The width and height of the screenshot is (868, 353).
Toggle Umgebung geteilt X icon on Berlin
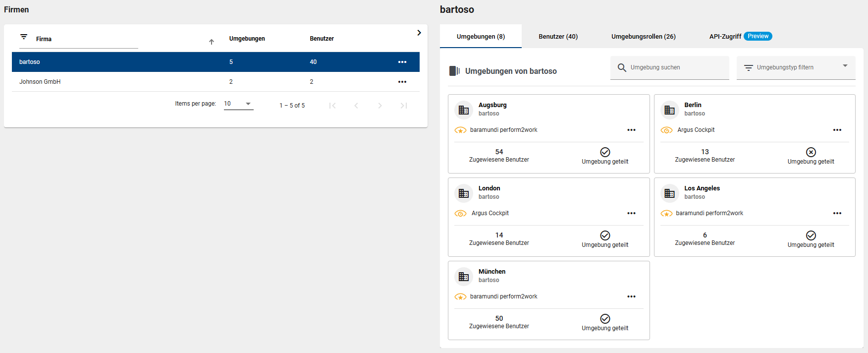[811, 152]
